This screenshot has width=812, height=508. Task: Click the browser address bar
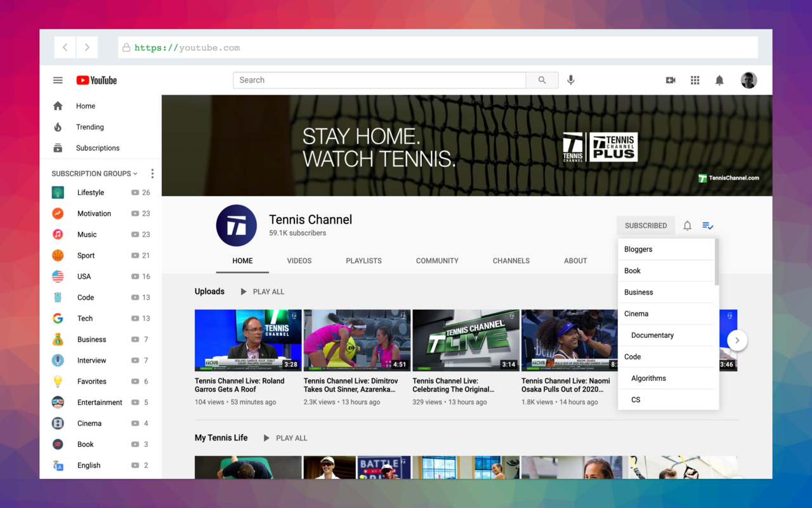(x=438, y=48)
